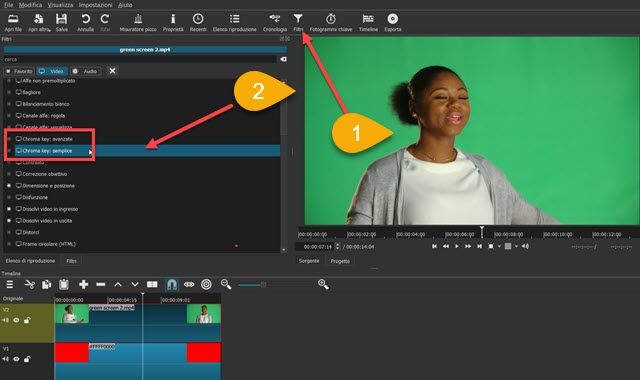Append clip with the plus icon

tap(83, 284)
